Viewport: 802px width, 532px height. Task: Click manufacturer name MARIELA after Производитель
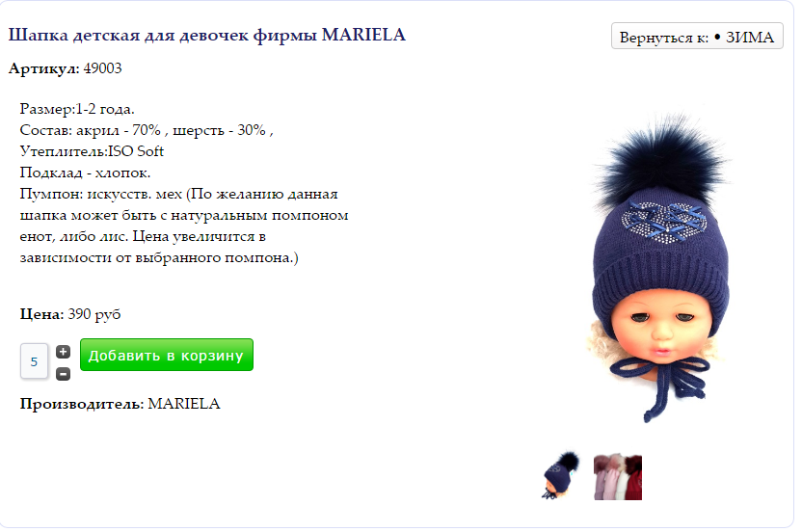coord(184,404)
